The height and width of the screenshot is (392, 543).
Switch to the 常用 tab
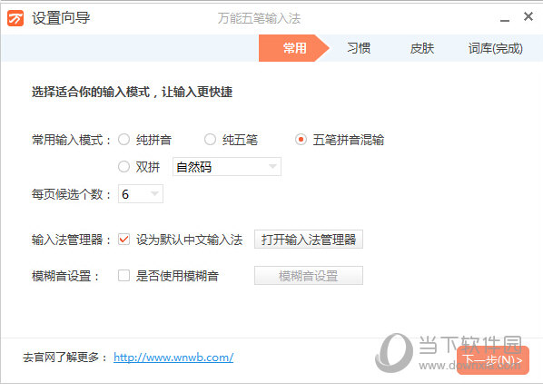tap(294, 48)
